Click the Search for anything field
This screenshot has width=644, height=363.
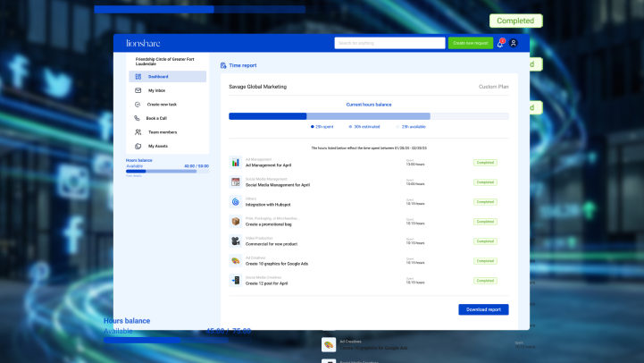pos(389,43)
